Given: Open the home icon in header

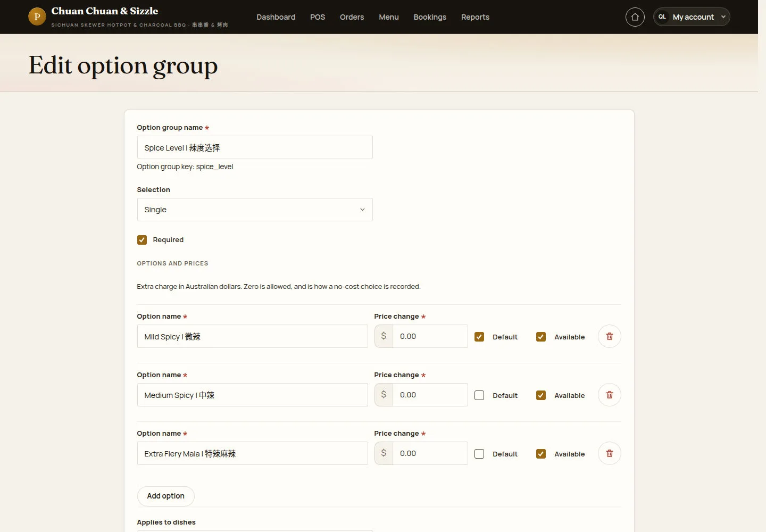Looking at the screenshot, I should (x=635, y=17).
